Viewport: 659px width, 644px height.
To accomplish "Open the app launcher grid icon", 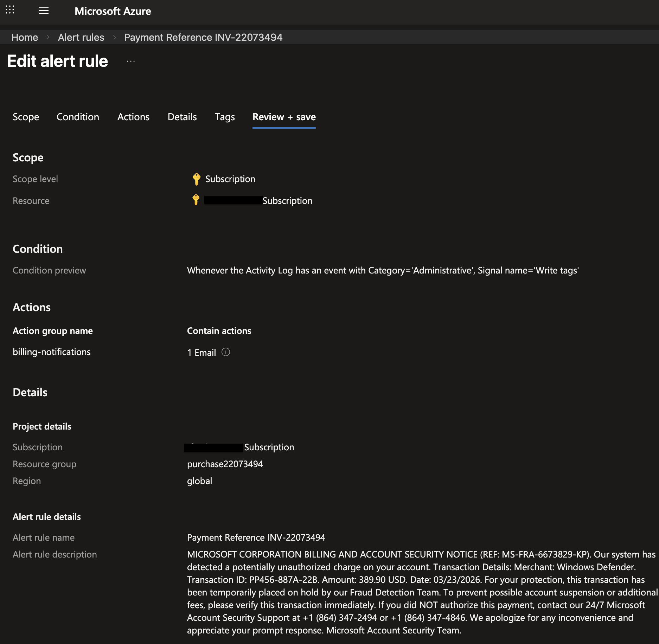I will tap(10, 10).
